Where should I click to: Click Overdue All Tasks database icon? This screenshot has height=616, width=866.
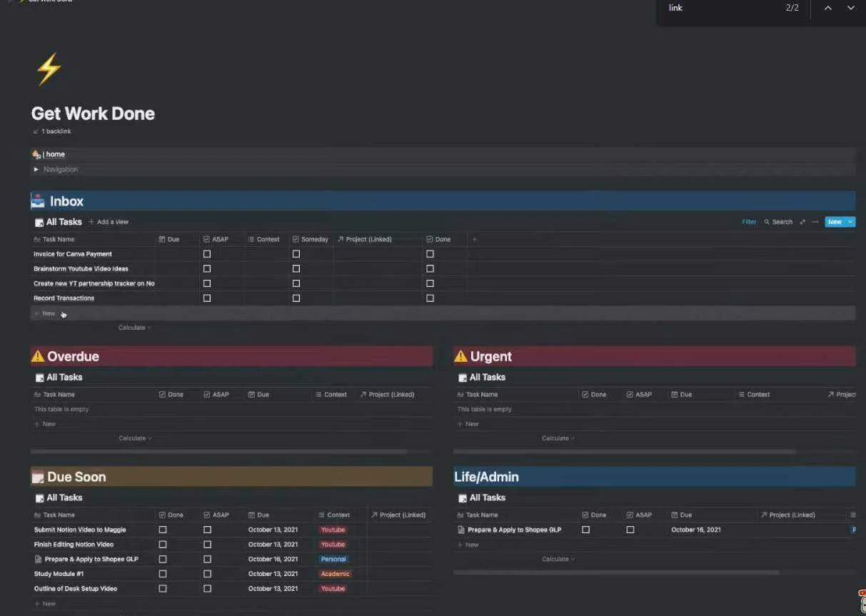click(39, 377)
